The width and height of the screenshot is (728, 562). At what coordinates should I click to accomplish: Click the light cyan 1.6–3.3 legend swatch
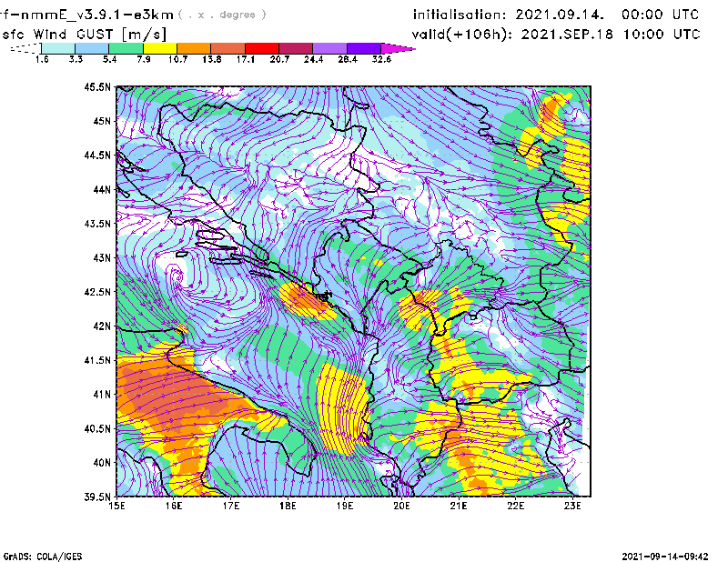[58, 48]
